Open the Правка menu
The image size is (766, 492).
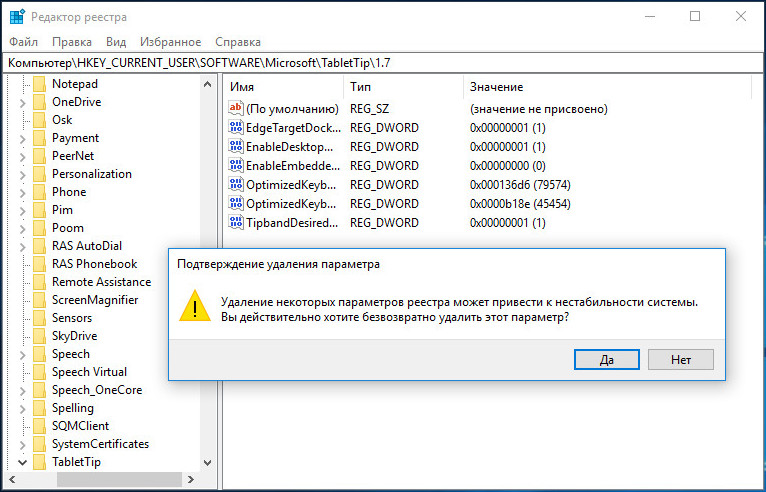point(72,42)
